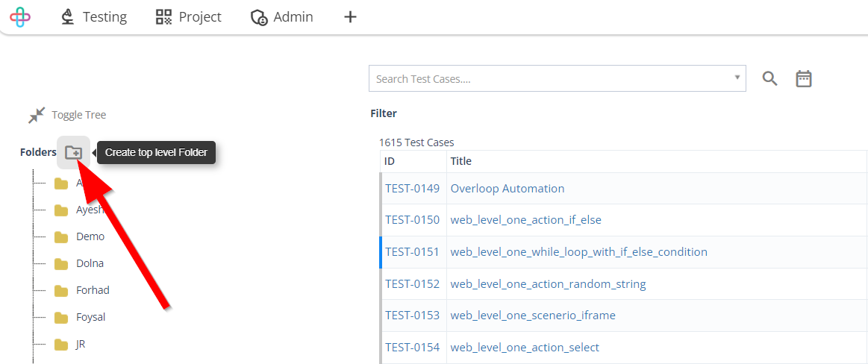The image size is (868, 364).
Task: Click the 1615 Test Cases count text
Action: click(x=417, y=142)
